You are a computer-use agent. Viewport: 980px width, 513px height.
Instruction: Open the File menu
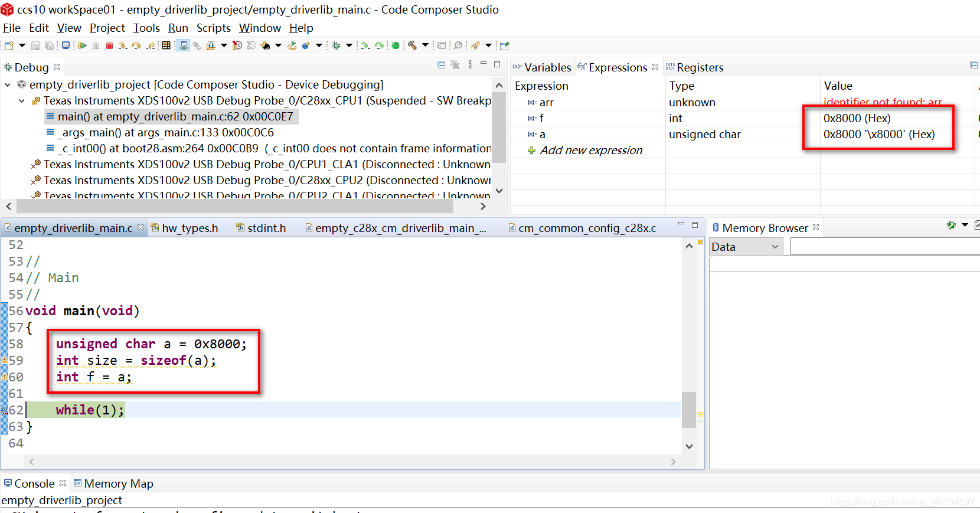[12, 28]
